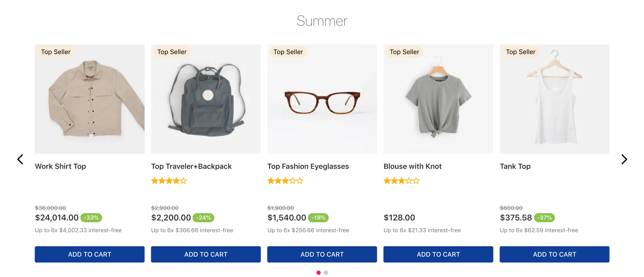Add Tank Top to cart
The width and height of the screenshot is (644, 277).
[554, 254]
